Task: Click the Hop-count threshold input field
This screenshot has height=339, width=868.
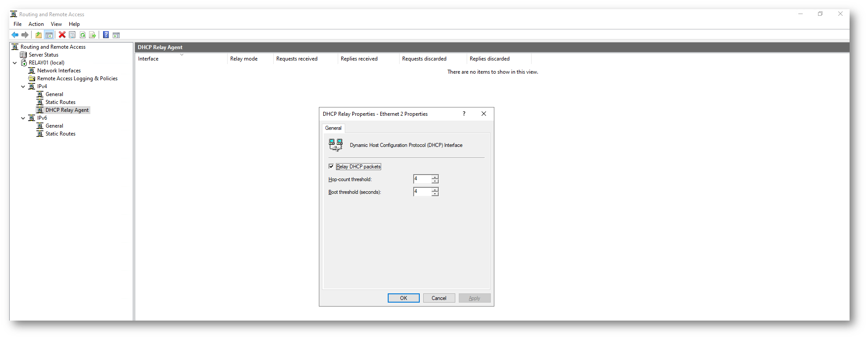Action: click(x=422, y=179)
